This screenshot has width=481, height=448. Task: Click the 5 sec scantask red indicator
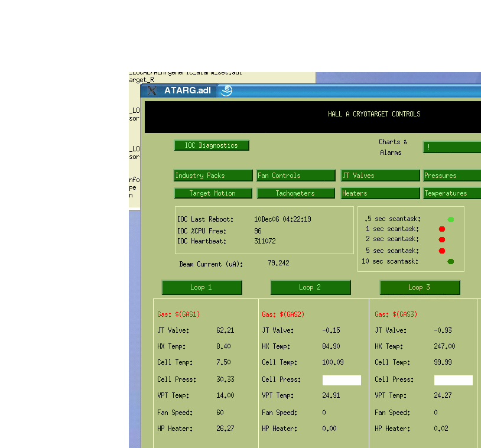(x=442, y=251)
